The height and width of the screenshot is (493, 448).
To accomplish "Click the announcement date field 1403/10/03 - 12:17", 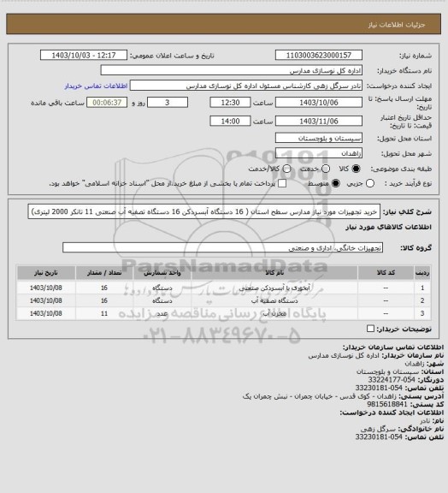I will pyautogui.click(x=84, y=55).
